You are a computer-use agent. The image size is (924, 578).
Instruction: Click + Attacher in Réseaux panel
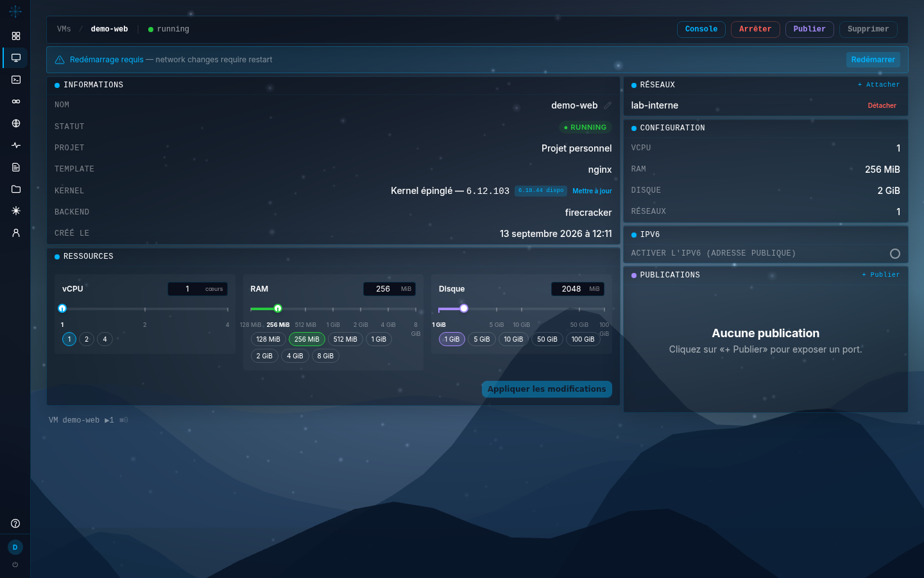[x=878, y=85]
